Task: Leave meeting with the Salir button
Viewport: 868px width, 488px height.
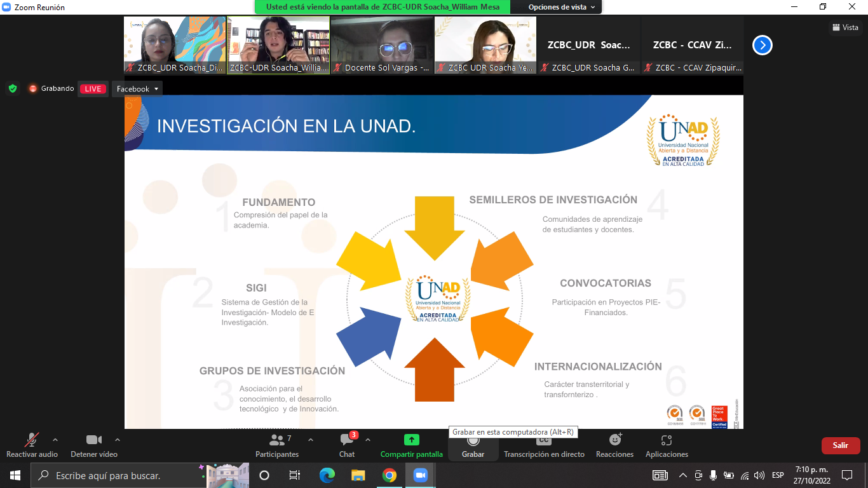Action: point(841,445)
